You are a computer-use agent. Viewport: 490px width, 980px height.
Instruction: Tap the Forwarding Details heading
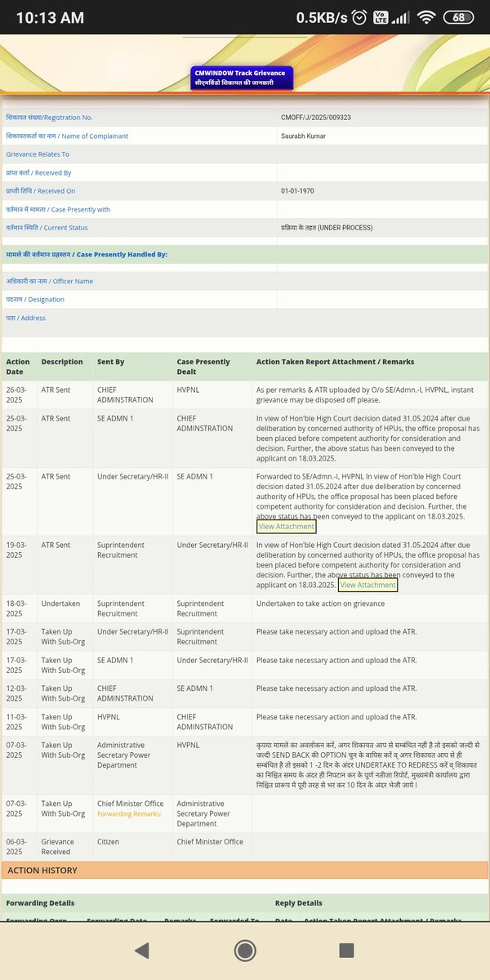pos(40,903)
